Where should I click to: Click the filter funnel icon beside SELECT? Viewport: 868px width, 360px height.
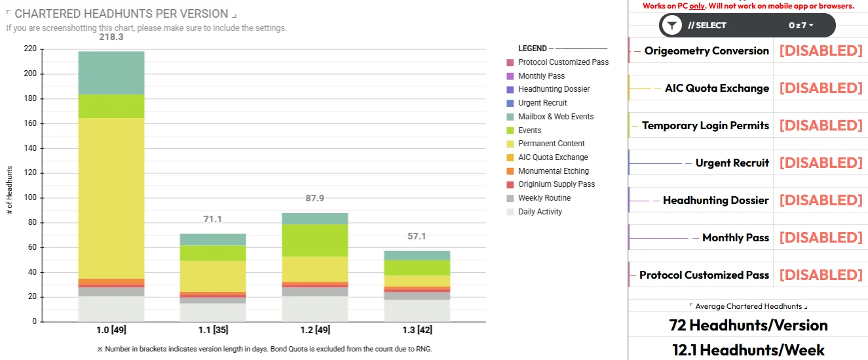671,26
